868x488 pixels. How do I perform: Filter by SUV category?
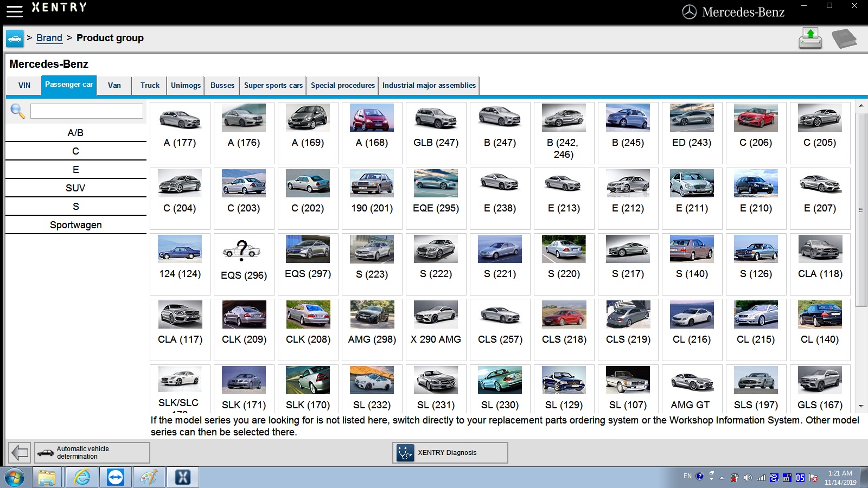pyautogui.click(x=76, y=188)
